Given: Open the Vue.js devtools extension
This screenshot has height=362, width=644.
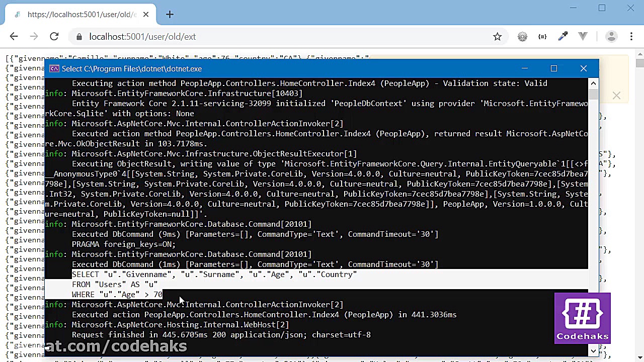Looking at the screenshot, I should point(583,36).
